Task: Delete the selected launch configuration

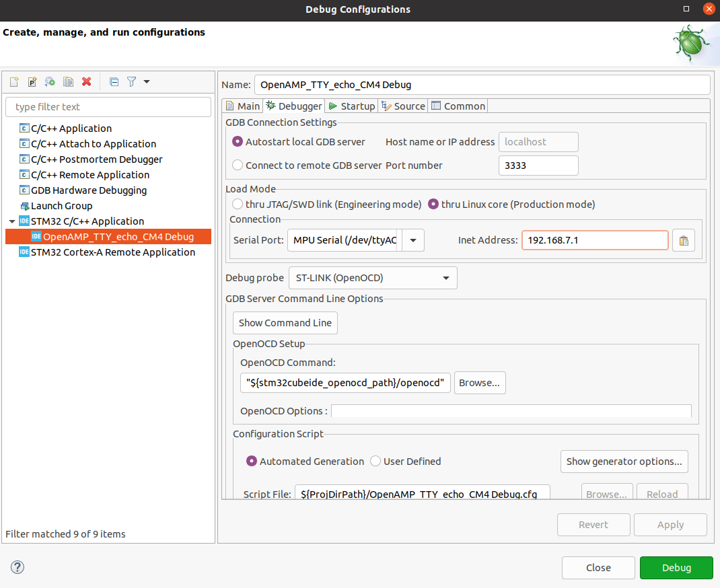Action: pos(86,81)
